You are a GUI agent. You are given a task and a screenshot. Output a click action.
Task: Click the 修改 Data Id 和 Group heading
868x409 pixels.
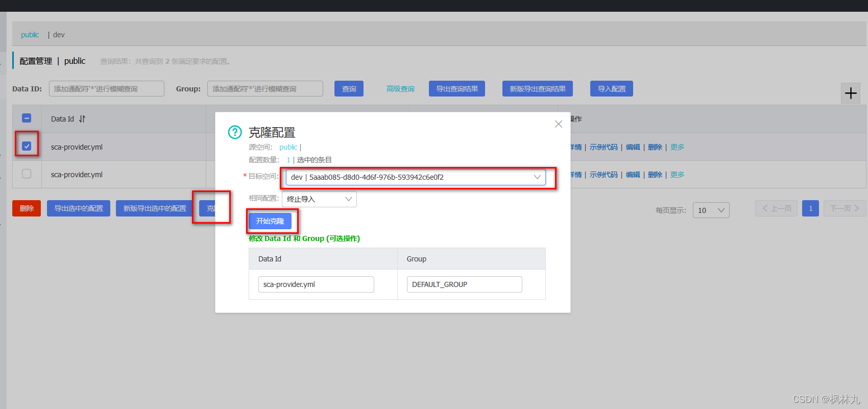point(304,238)
